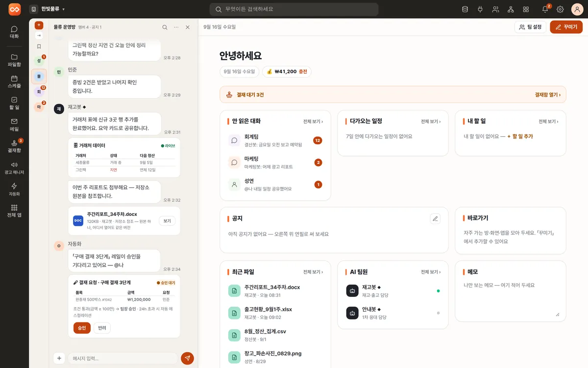The image size is (588, 368).
Task: Close the 물류 운영방 chat panel
Action: click(187, 27)
